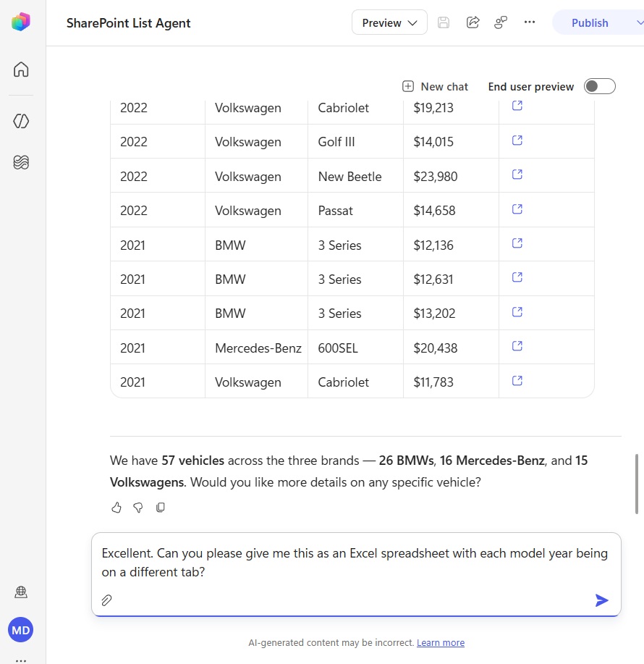Open the MD user profile avatar
The width and height of the screenshot is (644, 664).
point(21,630)
